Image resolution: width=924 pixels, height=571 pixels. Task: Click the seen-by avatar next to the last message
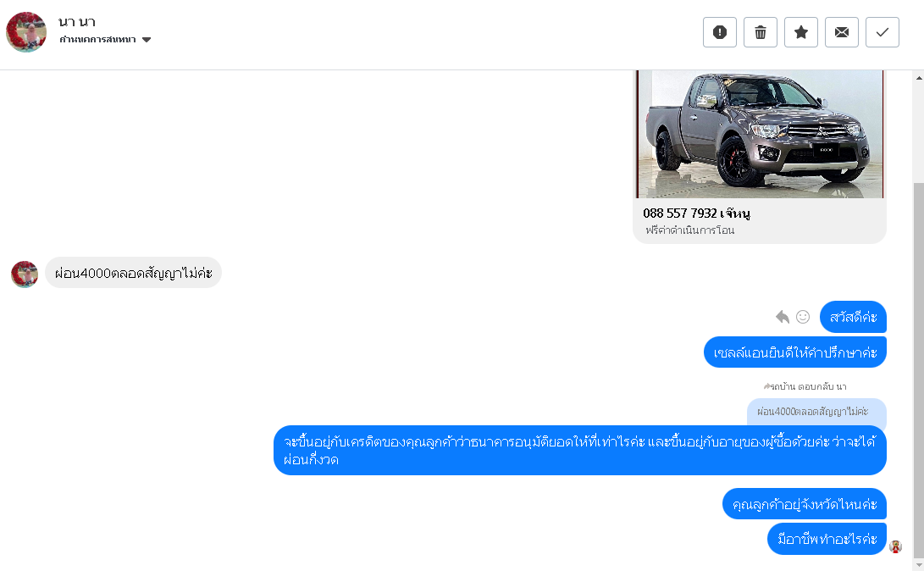[x=896, y=546]
